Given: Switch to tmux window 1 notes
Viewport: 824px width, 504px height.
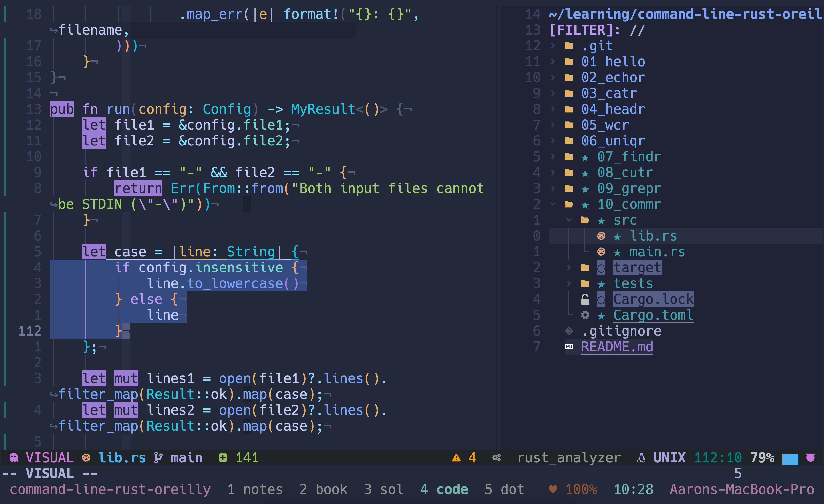Looking at the screenshot, I should click(x=255, y=489).
